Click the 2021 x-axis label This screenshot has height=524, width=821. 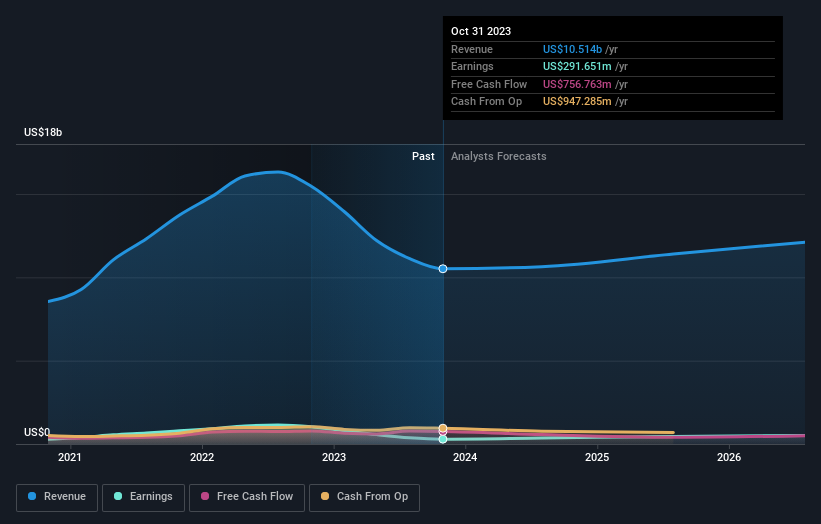coord(70,457)
